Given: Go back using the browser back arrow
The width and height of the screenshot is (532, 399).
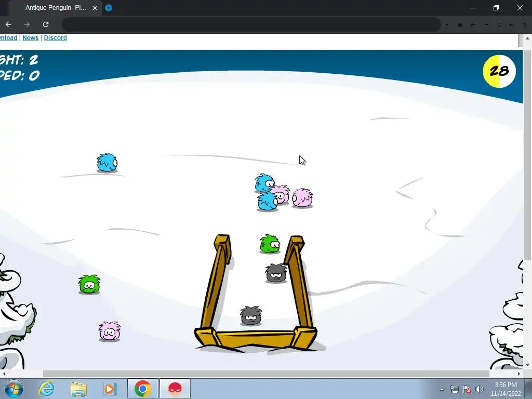Looking at the screenshot, I should coord(8,24).
